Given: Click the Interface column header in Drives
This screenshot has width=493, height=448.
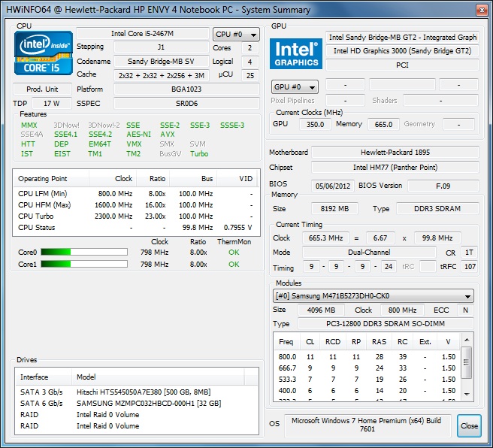Looking at the screenshot, I should (44, 377).
